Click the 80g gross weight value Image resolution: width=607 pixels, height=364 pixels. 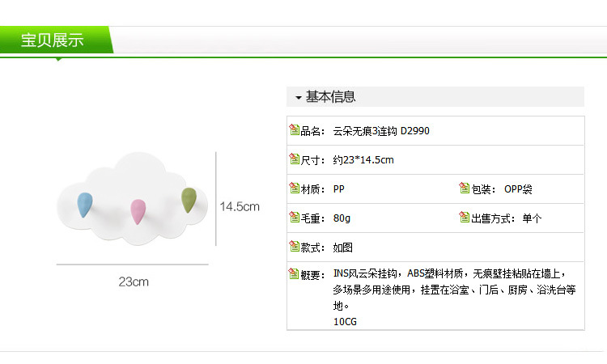pyautogui.click(x=342, y=218)
